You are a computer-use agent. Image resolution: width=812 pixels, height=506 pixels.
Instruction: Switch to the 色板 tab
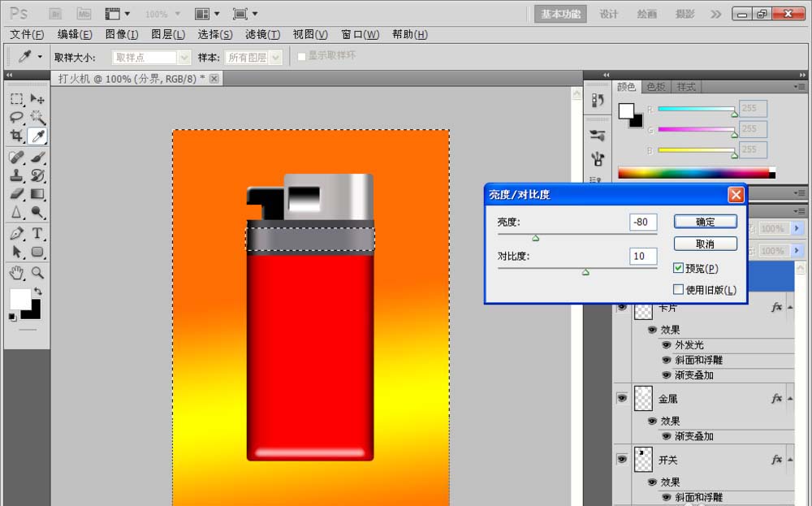click(657, 87)
